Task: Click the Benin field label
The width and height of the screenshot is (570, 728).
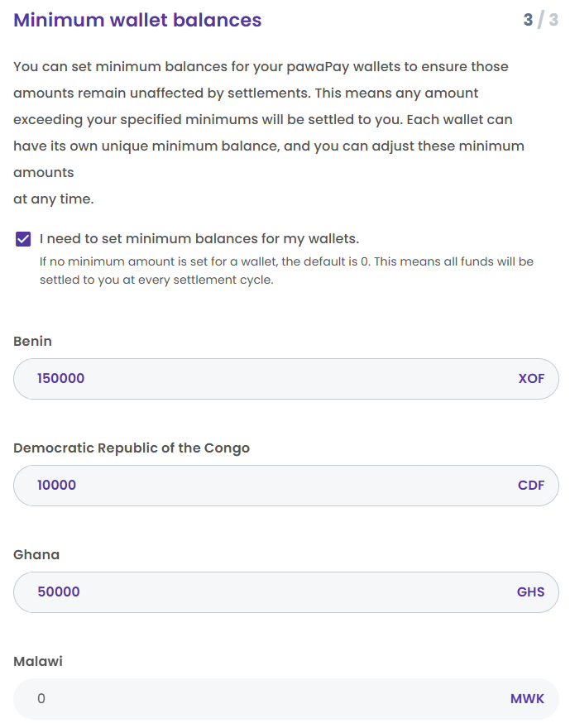Action: pos(33,341)
